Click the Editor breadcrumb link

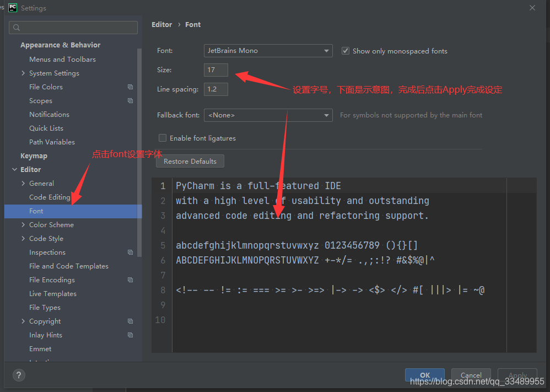(x=161, y=25)
